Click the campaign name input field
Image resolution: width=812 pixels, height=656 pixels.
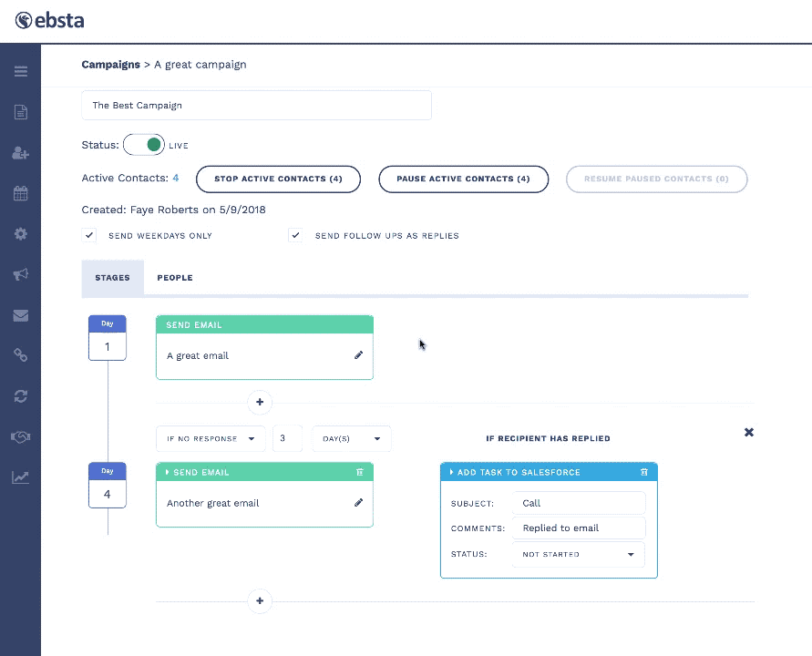click(256, 106)
